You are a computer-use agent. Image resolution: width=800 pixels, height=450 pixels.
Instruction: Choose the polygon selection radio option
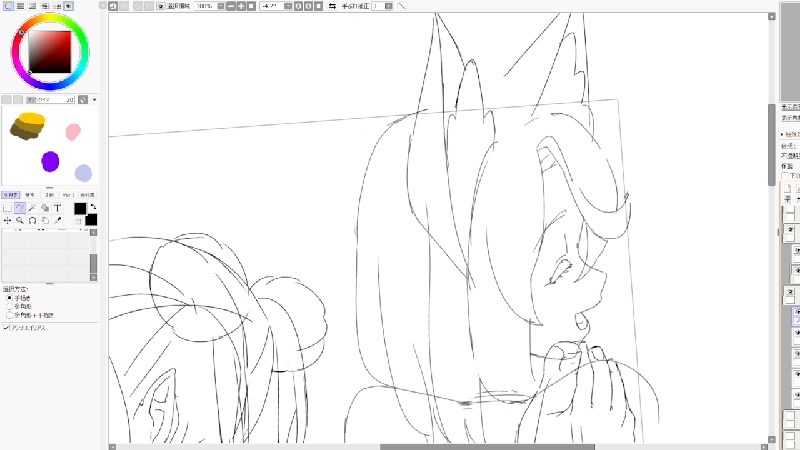pyautogui.click(x=10, y=306)
